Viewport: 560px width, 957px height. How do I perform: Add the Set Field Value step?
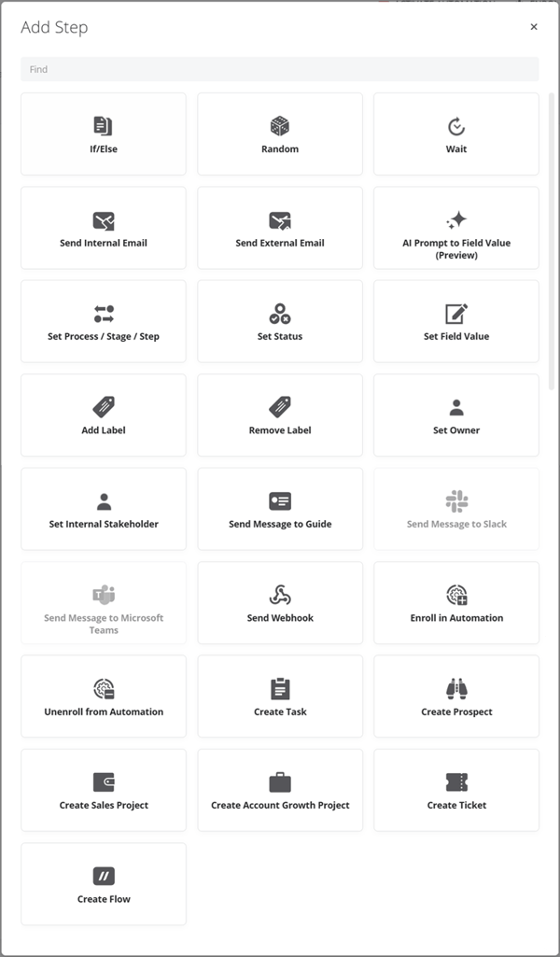456,321
